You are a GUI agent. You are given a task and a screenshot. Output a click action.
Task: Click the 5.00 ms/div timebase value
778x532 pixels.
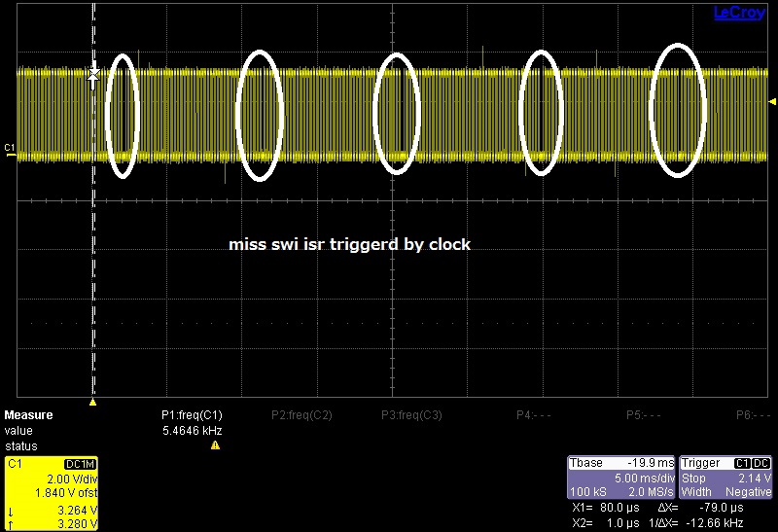point(645,479)
